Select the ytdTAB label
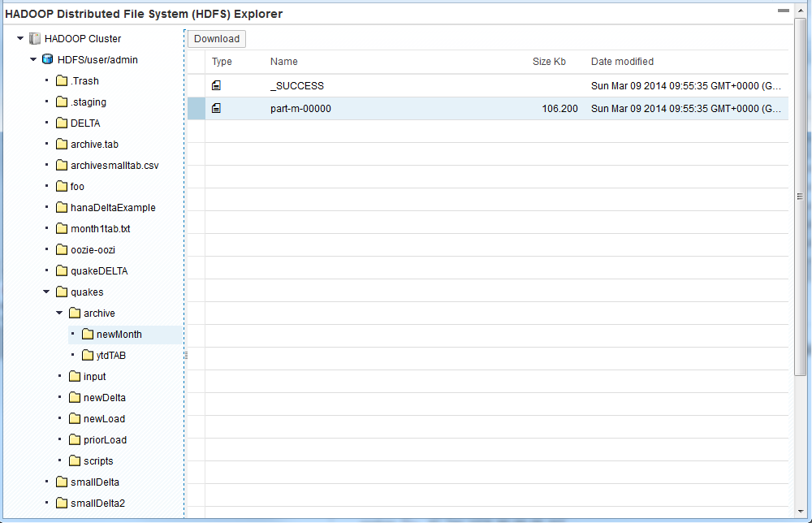 coord(110,356)
